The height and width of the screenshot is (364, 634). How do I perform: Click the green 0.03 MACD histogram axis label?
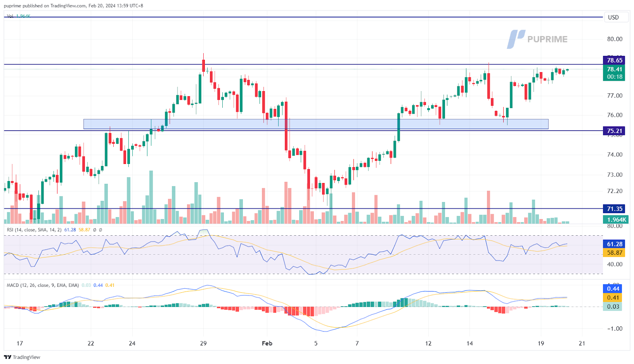coord(613,307)
